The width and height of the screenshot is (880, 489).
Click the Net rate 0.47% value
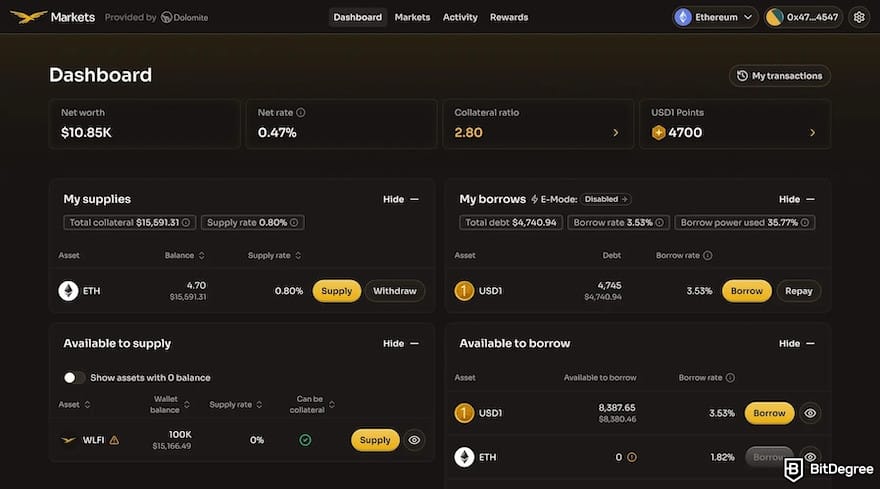(x=277, y=132)
